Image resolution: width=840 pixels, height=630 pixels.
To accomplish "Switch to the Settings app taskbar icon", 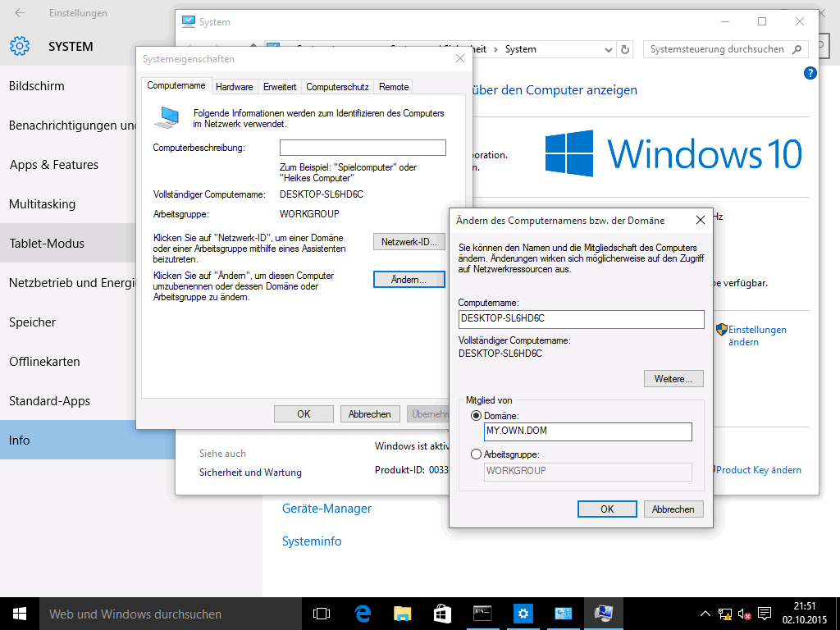I will pos(523,614).
